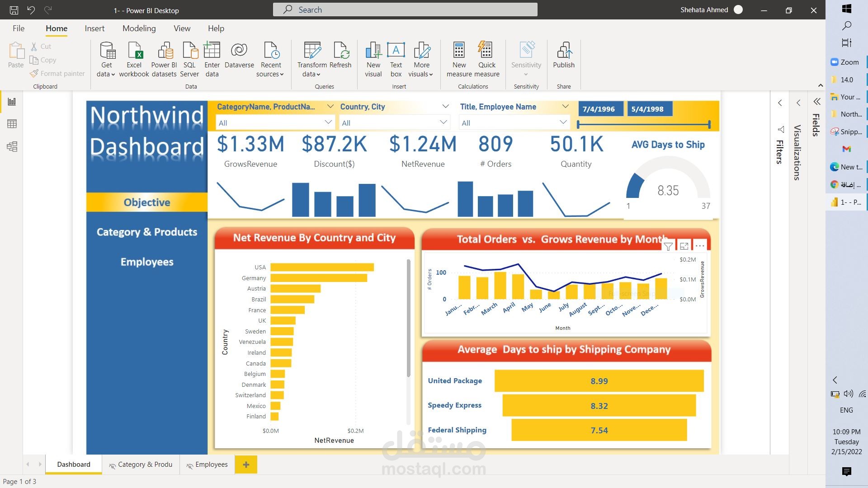The image size is (868, 488).
Task: Click the date range slider's right handle
Action: pyautogui.click(x=709, y=124)
